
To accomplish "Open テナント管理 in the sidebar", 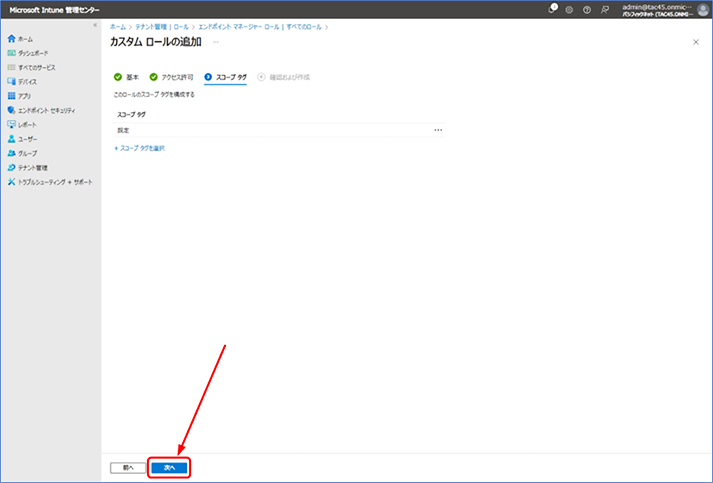I will tap(28, 168).
